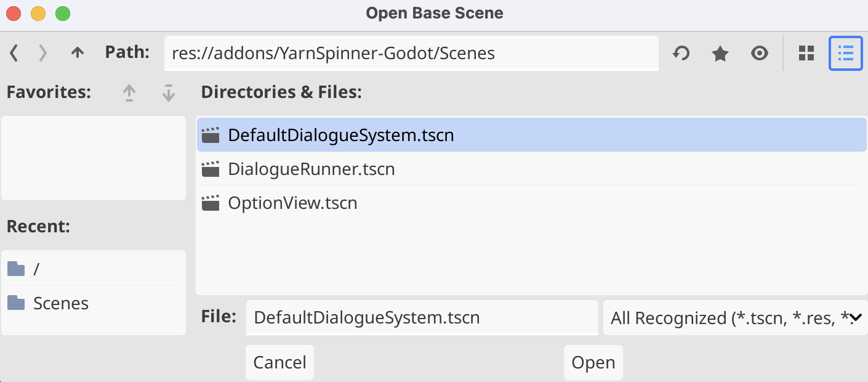Favorite the current folder with star

[x=720, y=54]
